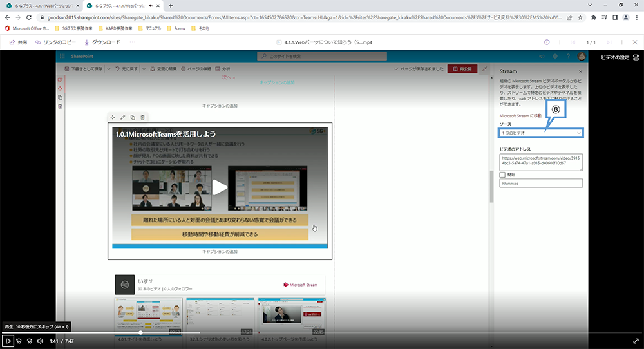Click the 次へ > link
Image resolution: width=644 pixels, height=349 pixels.
[x=229, y=77]
